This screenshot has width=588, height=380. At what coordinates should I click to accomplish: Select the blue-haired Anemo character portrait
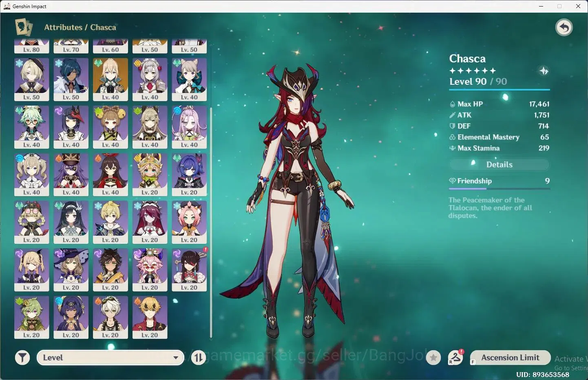[189, 175]
